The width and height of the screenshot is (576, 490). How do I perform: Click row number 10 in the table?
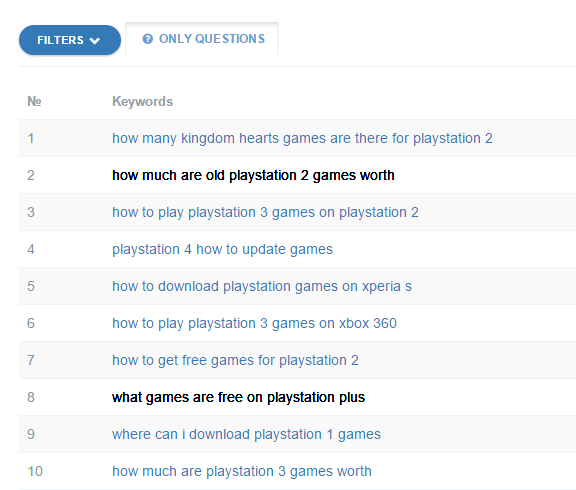pos(35,471)
